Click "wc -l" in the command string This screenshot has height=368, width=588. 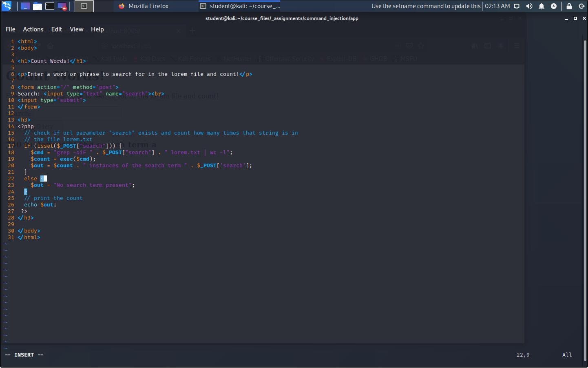(x=218, y=153)
